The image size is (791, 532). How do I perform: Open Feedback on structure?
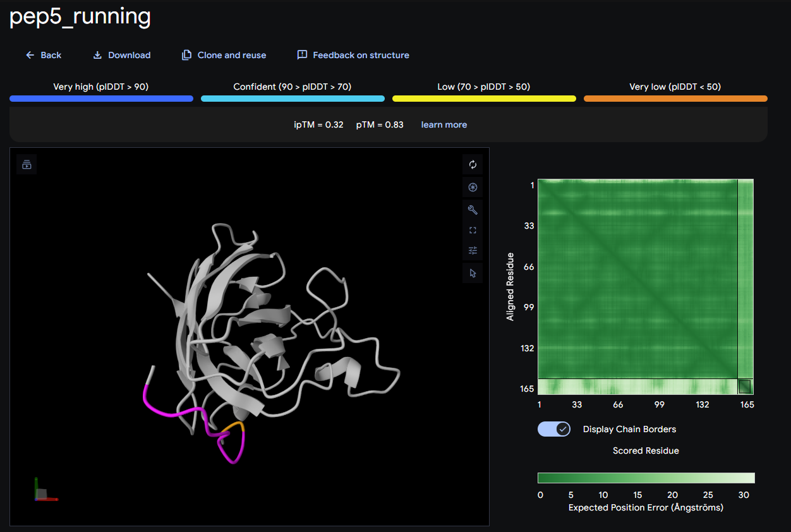point(353,55)
